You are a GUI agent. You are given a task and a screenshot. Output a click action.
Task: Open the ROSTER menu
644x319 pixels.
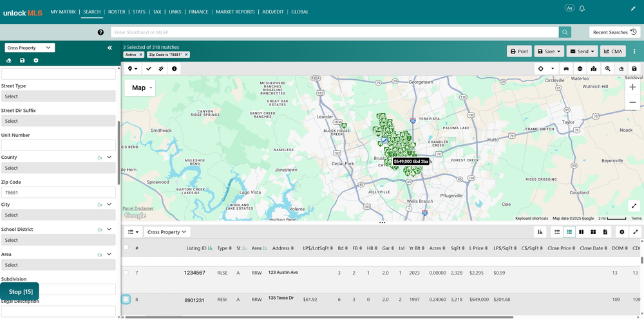[117, 12]
